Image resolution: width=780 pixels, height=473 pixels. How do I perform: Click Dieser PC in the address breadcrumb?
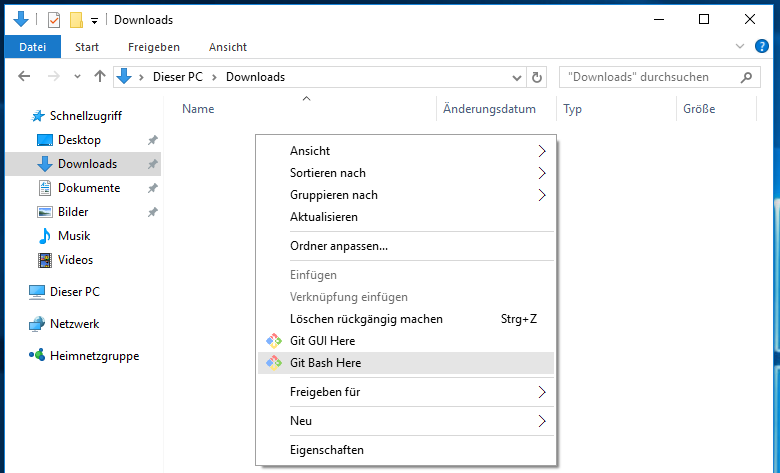click(178, 77)
